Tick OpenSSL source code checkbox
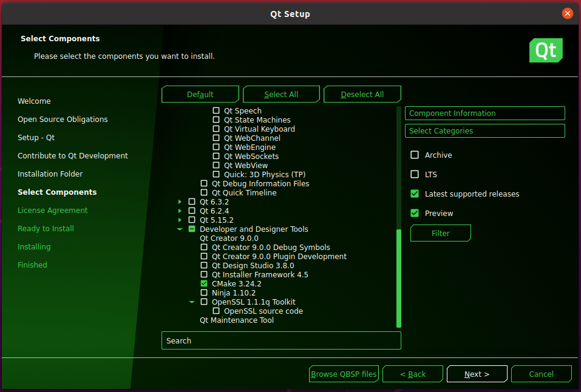Screen dimensions: 581x392 216,311
